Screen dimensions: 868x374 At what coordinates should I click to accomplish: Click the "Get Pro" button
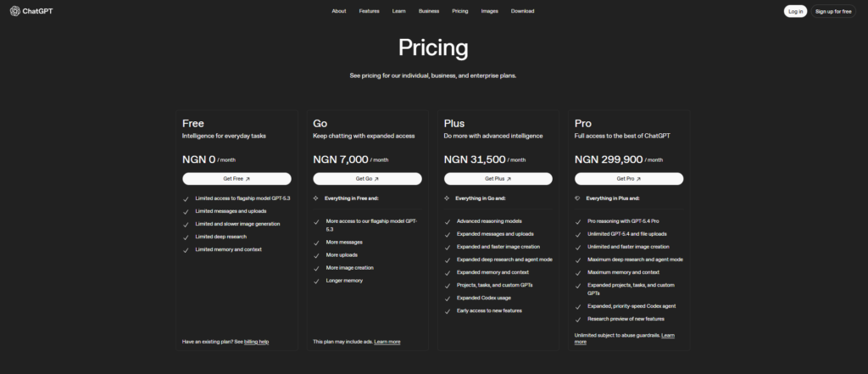click(x=628, y=179)
